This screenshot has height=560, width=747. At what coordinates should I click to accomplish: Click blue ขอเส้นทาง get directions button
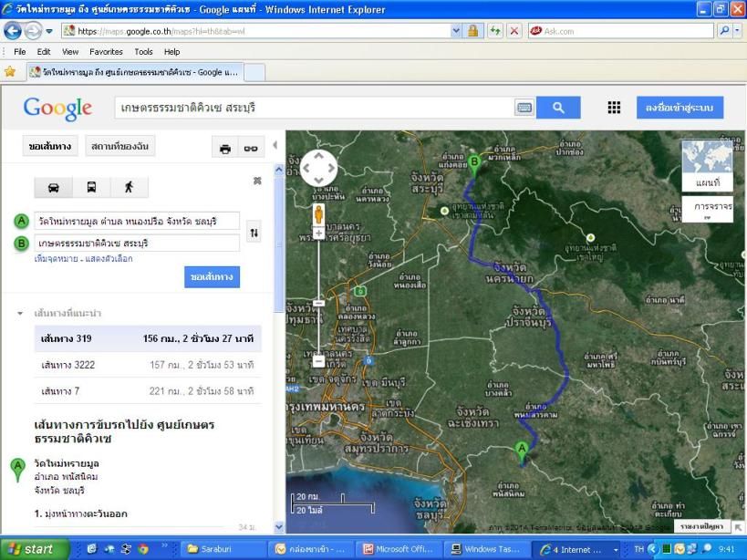[x=212, y=276]
